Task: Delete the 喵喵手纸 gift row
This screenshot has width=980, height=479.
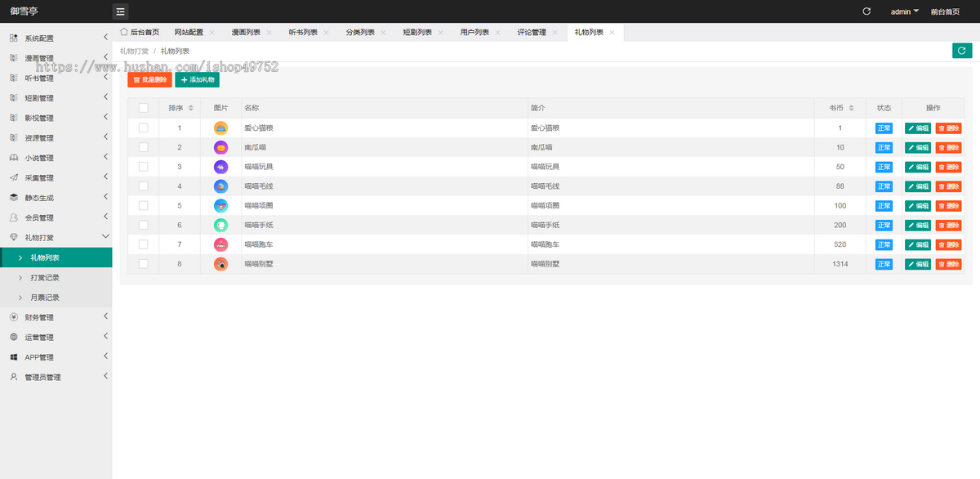Action: tap(949, 225)
